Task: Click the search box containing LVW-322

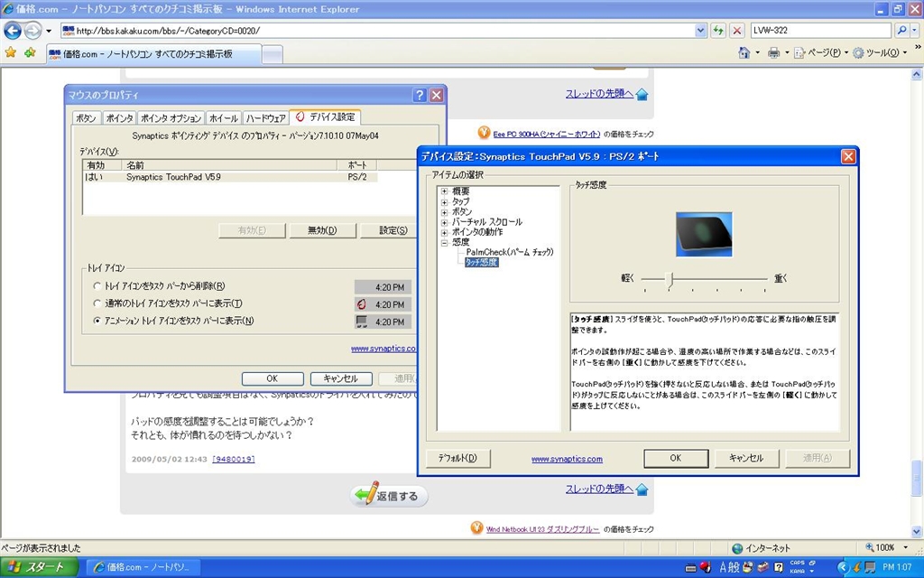Action: tap(821, 30)
